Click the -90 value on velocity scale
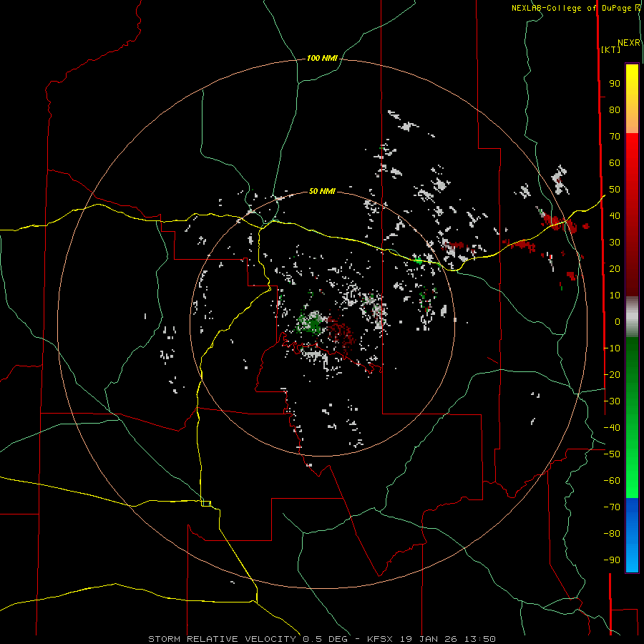Viewport: 644px width, 644px height. coord(612,560)
